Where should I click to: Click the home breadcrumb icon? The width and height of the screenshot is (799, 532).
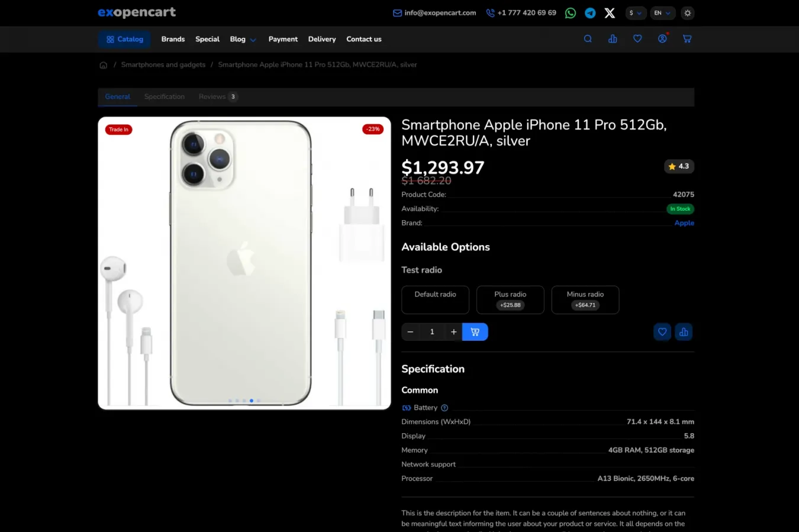coord(104,65)
